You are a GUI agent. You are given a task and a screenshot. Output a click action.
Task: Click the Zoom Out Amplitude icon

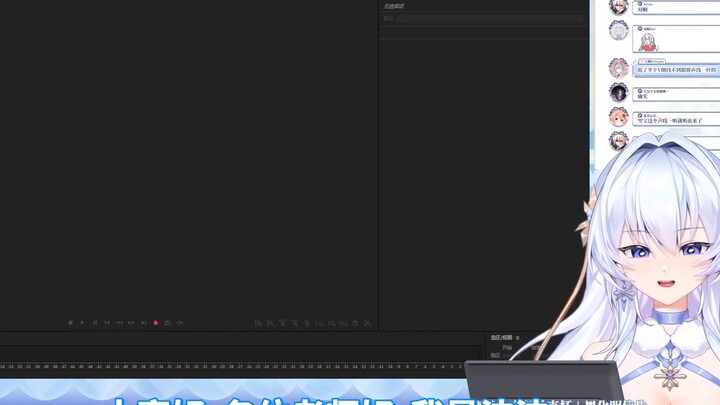tap(270, 323)
